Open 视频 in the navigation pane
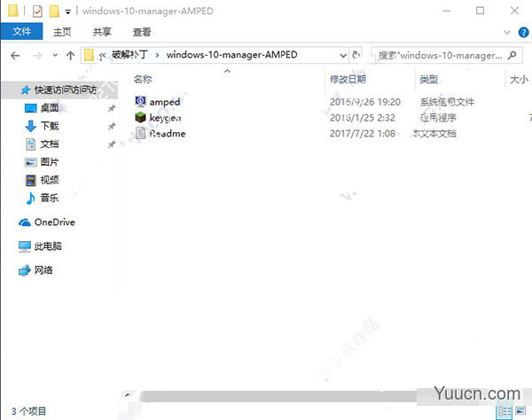Viewport: 532px width, 420px height. [50, 180]
